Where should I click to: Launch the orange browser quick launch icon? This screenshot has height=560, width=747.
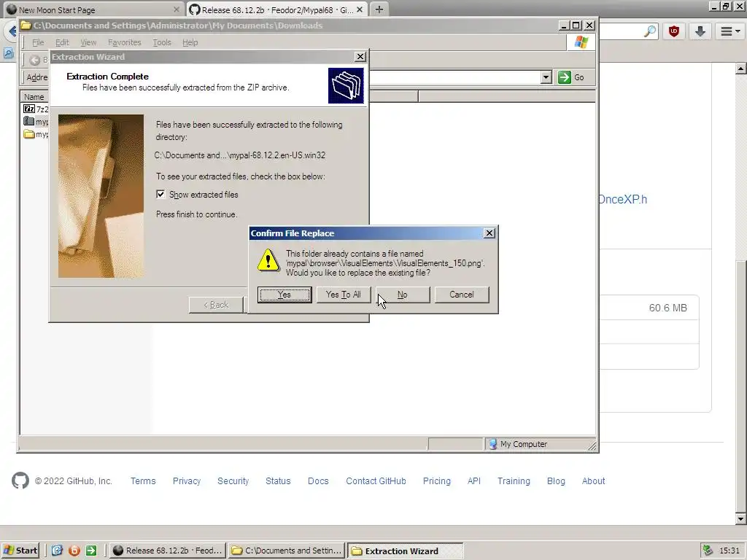[74, 551]
